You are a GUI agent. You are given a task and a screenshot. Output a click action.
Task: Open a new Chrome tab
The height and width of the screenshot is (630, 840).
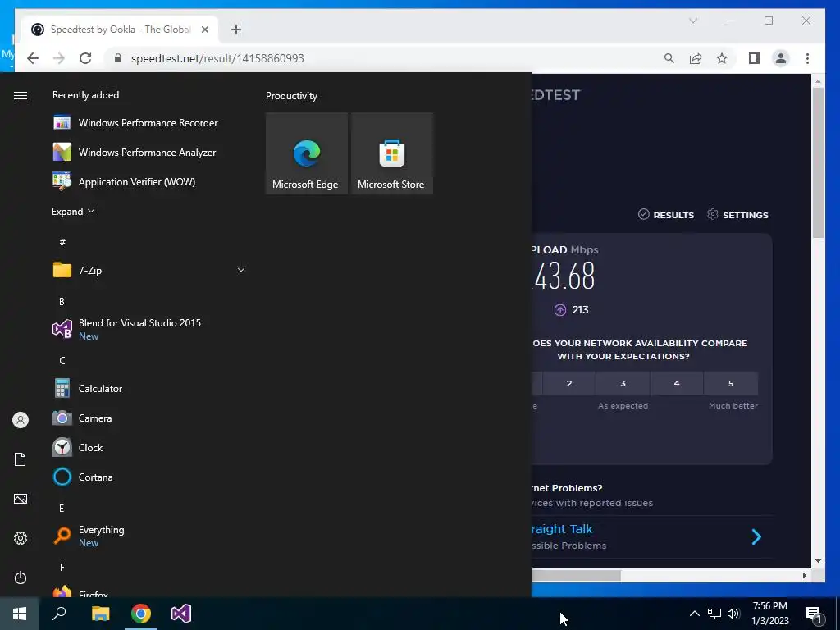click(x=236, y=30)
